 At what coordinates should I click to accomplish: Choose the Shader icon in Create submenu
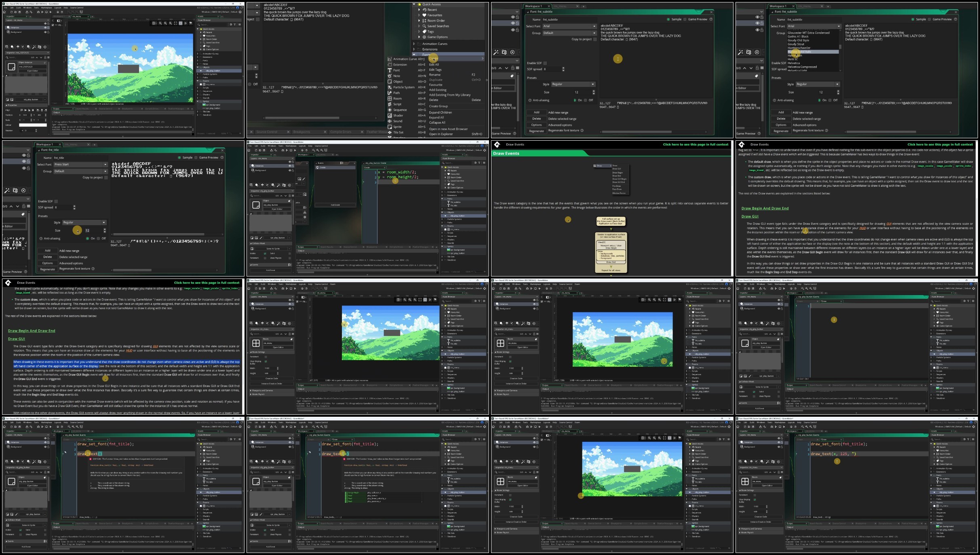point(390,116)
